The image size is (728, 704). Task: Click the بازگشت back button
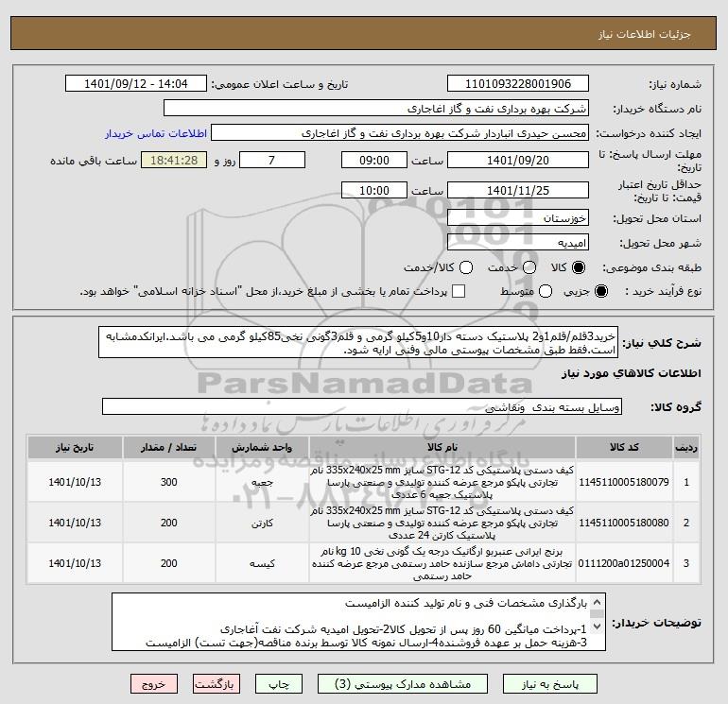pyautogui.click(x=217, y=684)
